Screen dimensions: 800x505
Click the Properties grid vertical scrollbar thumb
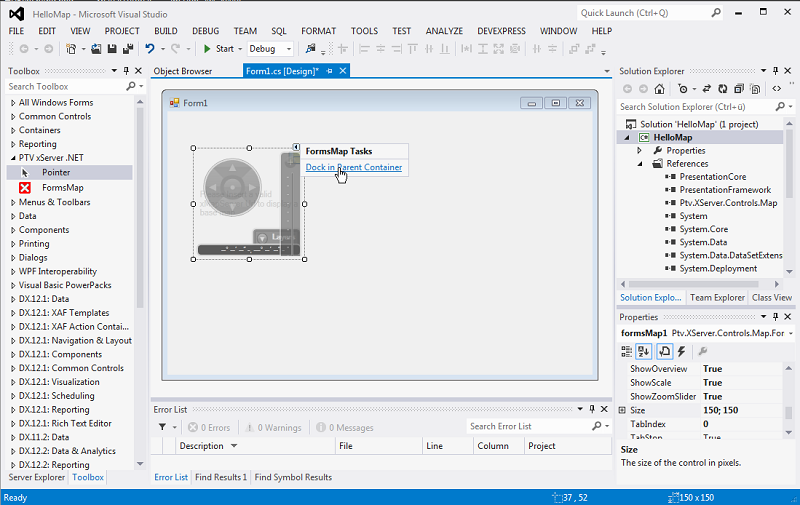pos(788,412)
